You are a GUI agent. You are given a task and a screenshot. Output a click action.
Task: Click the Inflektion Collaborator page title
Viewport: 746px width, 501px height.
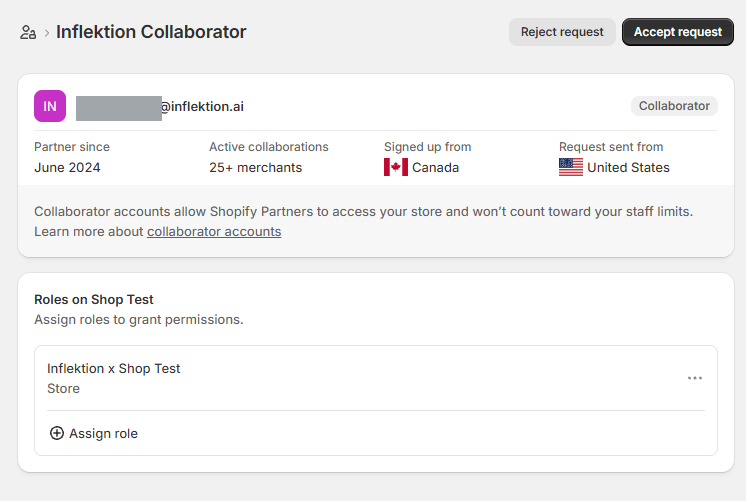151,32
